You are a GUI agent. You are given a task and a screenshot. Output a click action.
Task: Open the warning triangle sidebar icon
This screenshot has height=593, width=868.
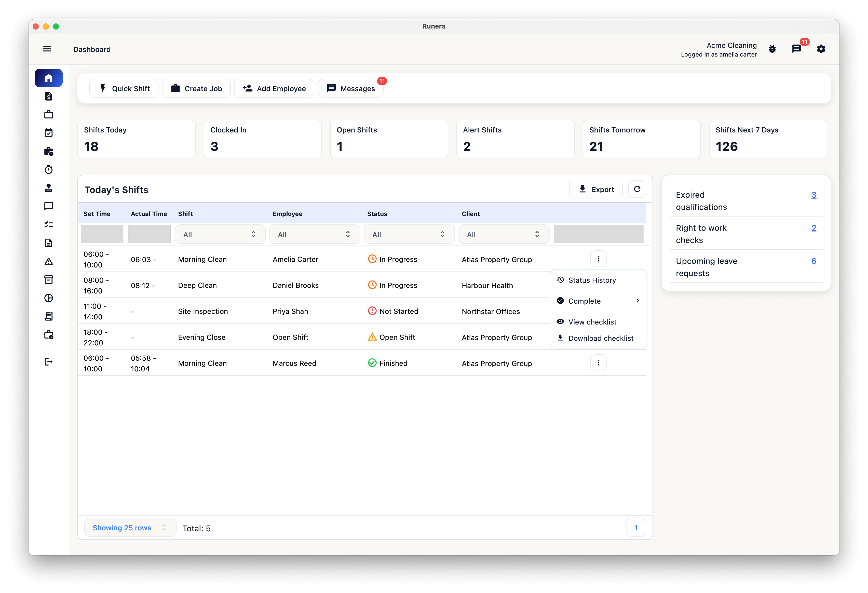coord(49,261)
